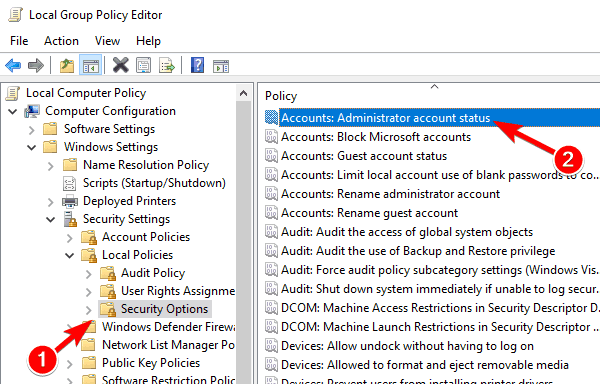This screenshot has height=384, width=600.
Task: Expand the Account Policies node
Action: (70, 238)
